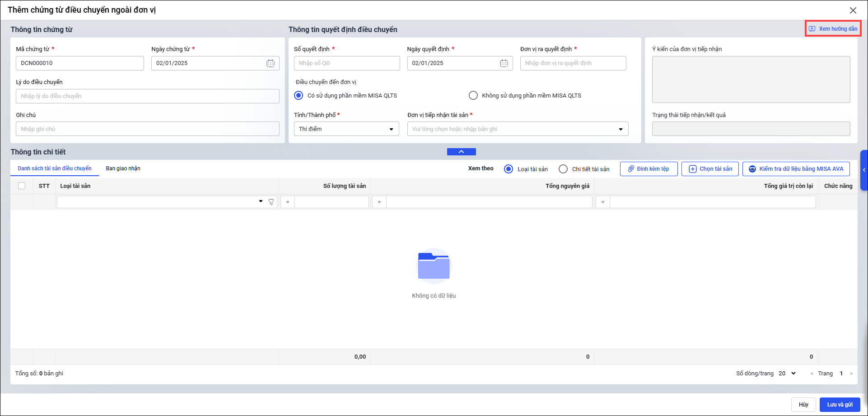Click filter funnel icon in Loại tài sản column
The image size is (868, 416).
[271, 202]
